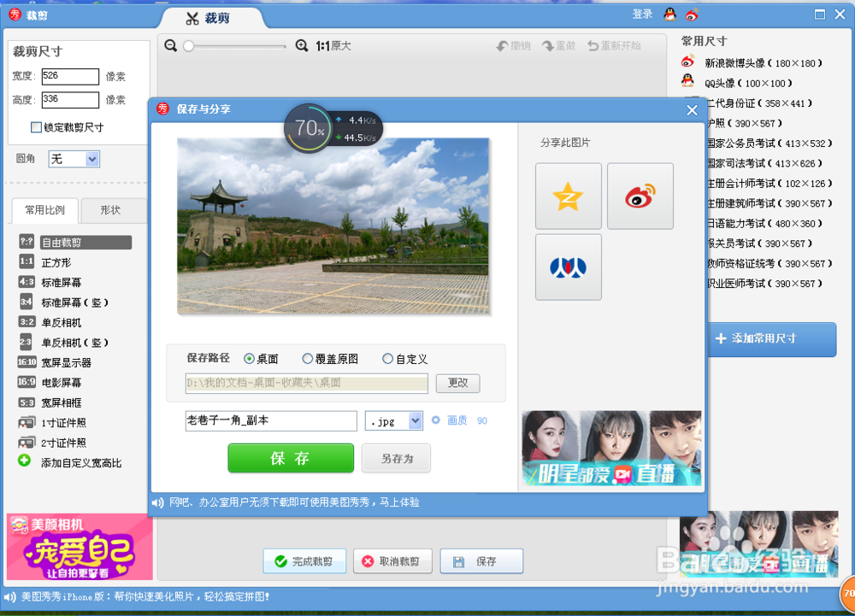Click the zoom out magnifier icon
Screen dimensions: 855x616
171,46
